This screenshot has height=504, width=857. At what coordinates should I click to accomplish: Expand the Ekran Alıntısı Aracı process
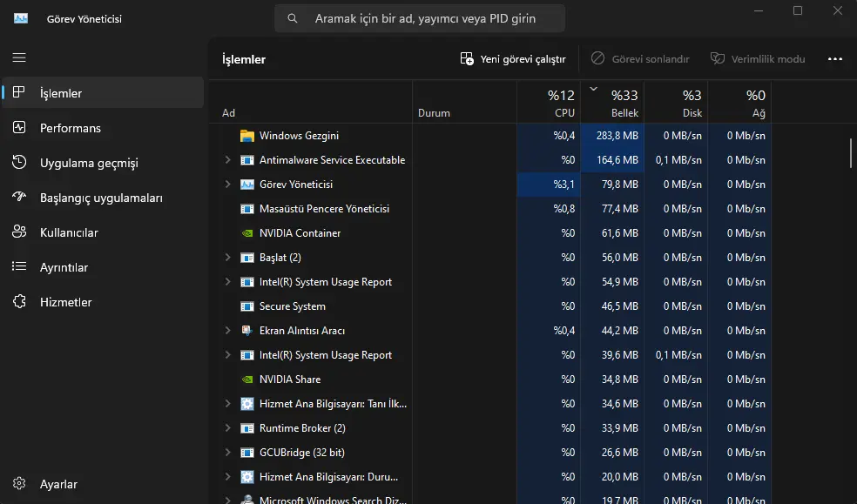(x=227, y=331)
